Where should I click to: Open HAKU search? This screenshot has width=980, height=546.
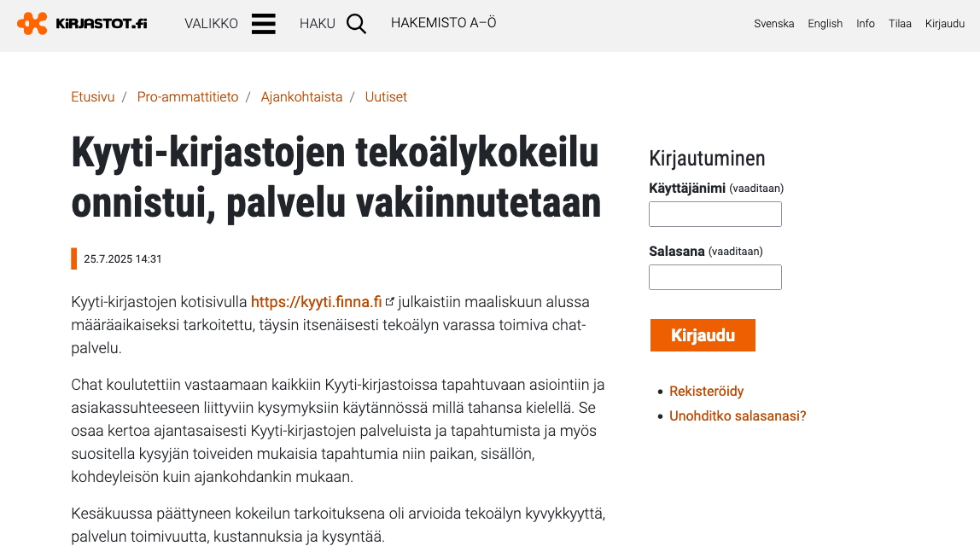pos(318,24)
